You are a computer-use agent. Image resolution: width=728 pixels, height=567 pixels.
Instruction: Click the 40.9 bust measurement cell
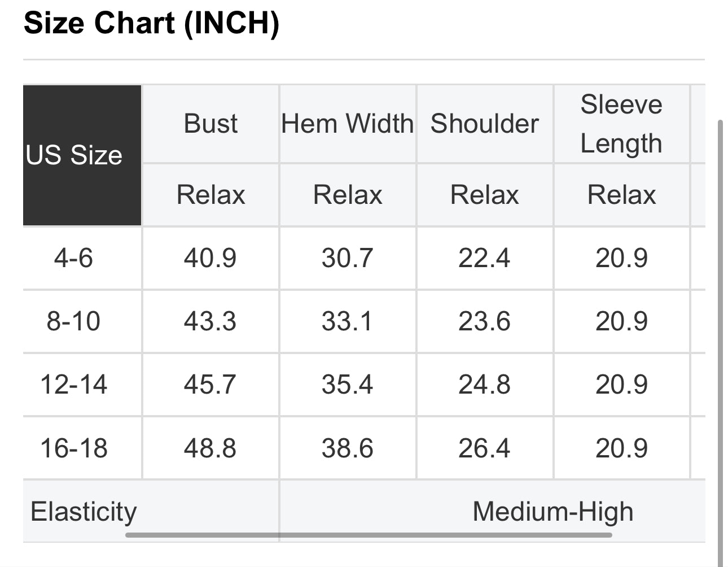(x=210, y=258)
